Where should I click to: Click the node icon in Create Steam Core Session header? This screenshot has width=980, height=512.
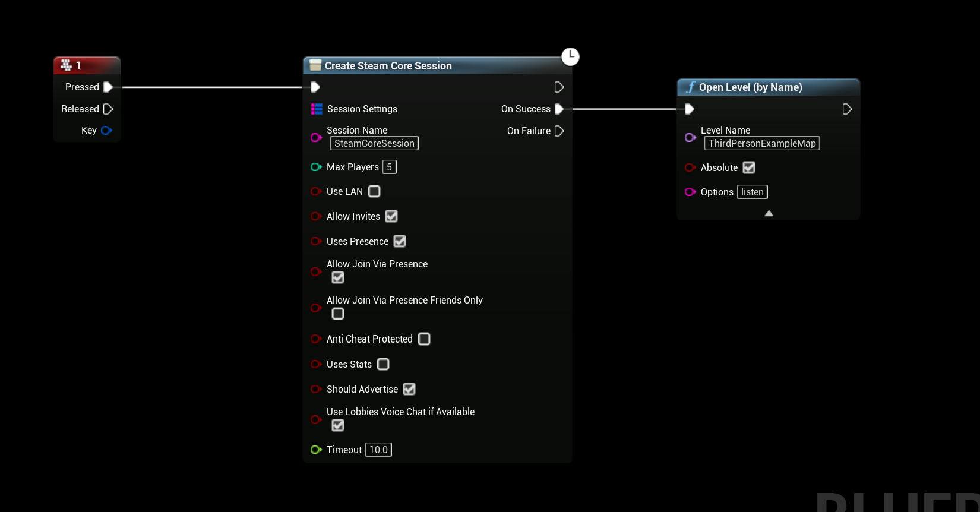[315, 65]
